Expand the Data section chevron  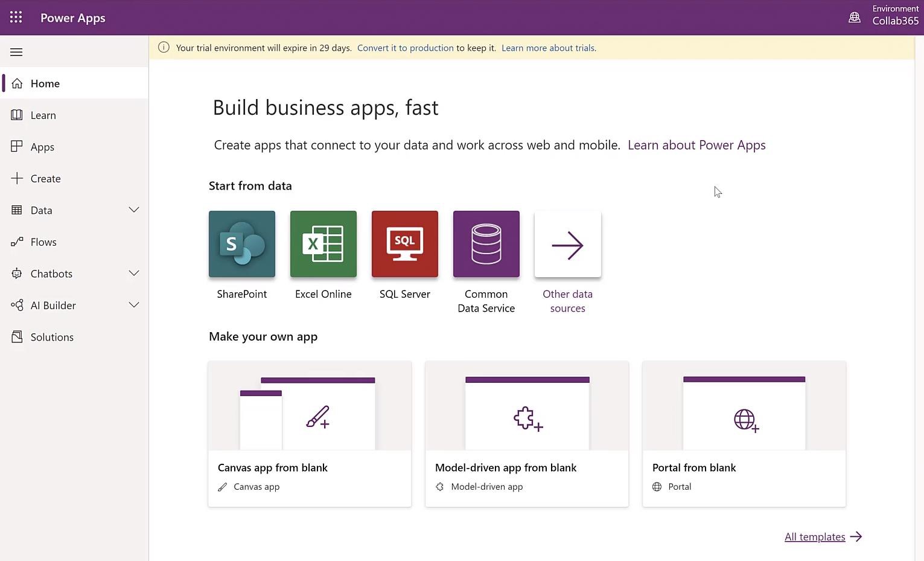point(134,210)
